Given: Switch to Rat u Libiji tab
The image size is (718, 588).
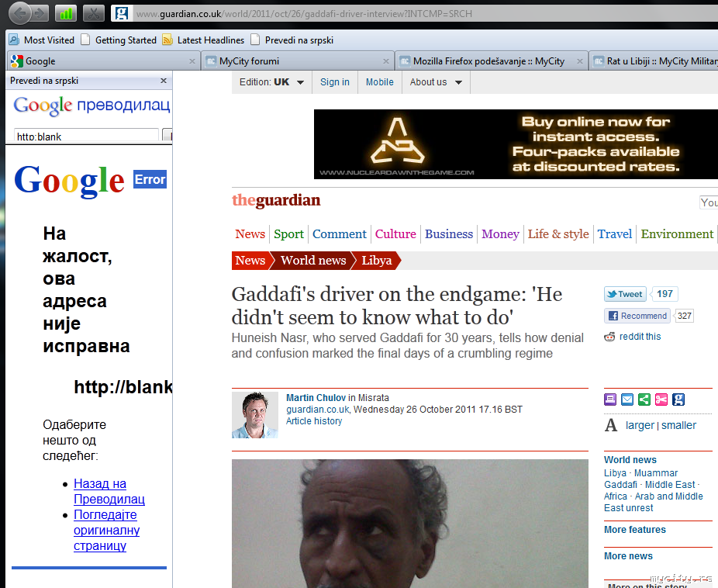Looking at the screenshot, I should coord(654,61).
